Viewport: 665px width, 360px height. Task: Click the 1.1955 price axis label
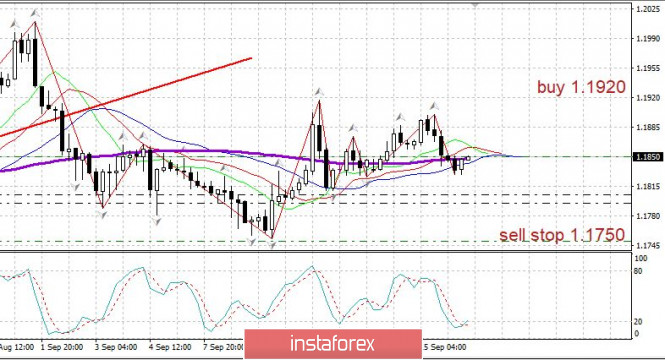[648, 68]
